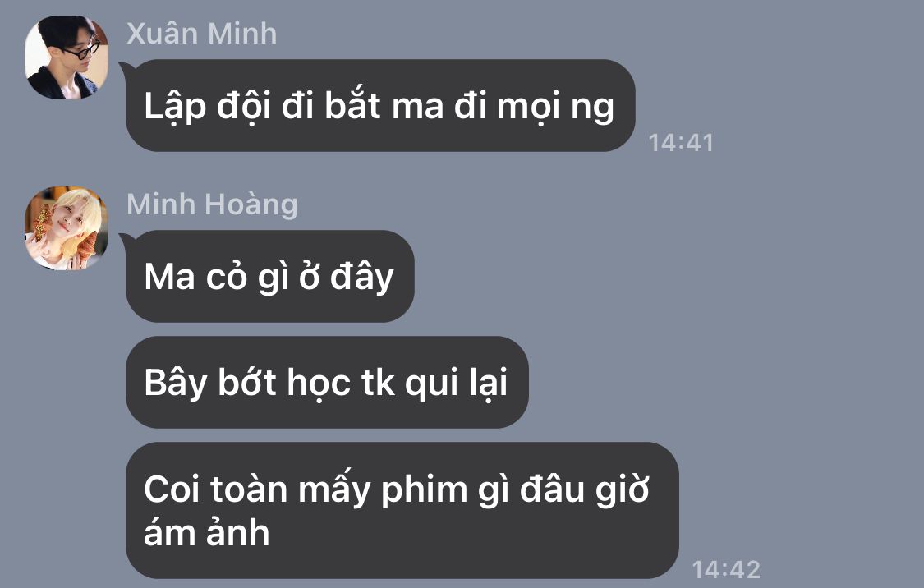This screenshot has width=924, height=588.
Task: Click the words "qui lại" in the third message
Action: 456,383
